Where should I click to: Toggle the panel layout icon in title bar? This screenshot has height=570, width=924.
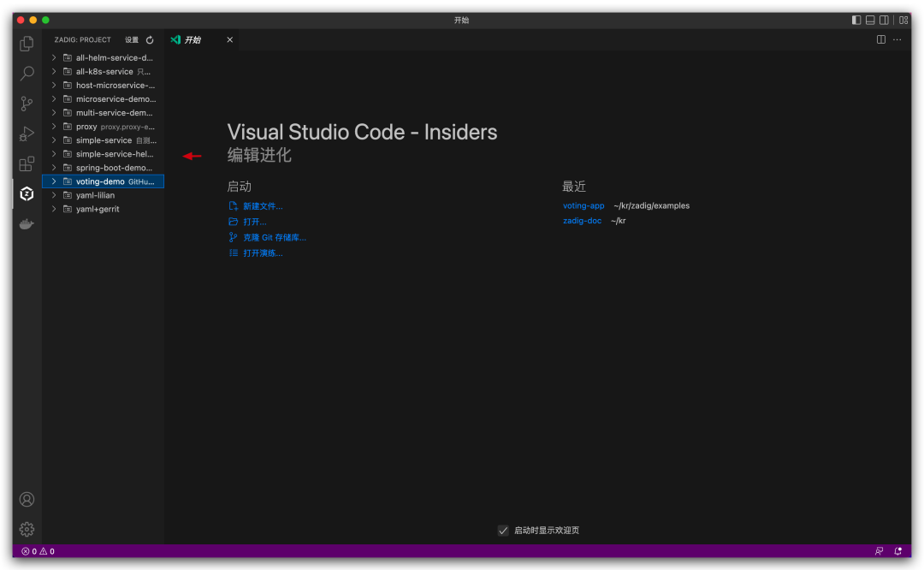(x=869, y=19)
